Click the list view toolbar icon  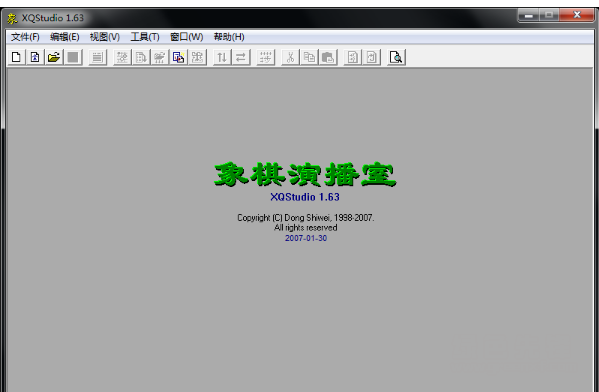pyautogui.click(x=97, y=57)
